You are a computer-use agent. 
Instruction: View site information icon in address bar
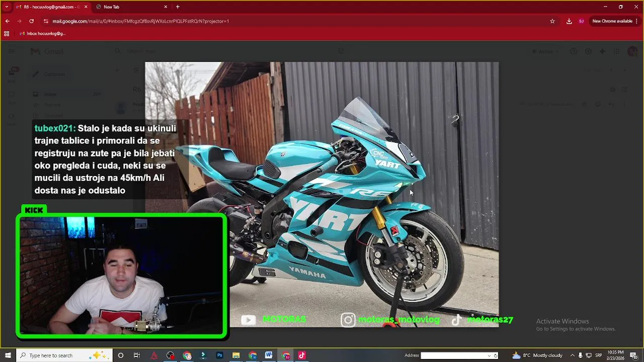click(46, 21)
